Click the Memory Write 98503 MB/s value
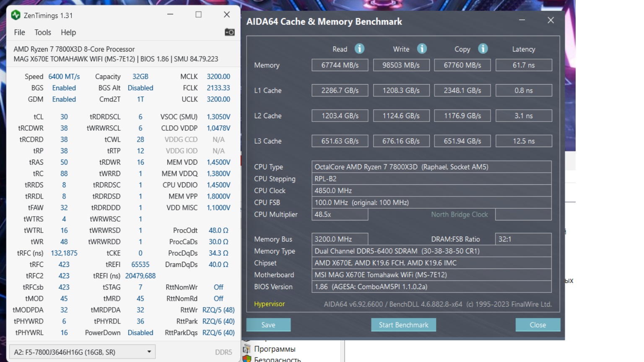The width and height of the screenshot is (644, 362). click(x=401, y=65)
